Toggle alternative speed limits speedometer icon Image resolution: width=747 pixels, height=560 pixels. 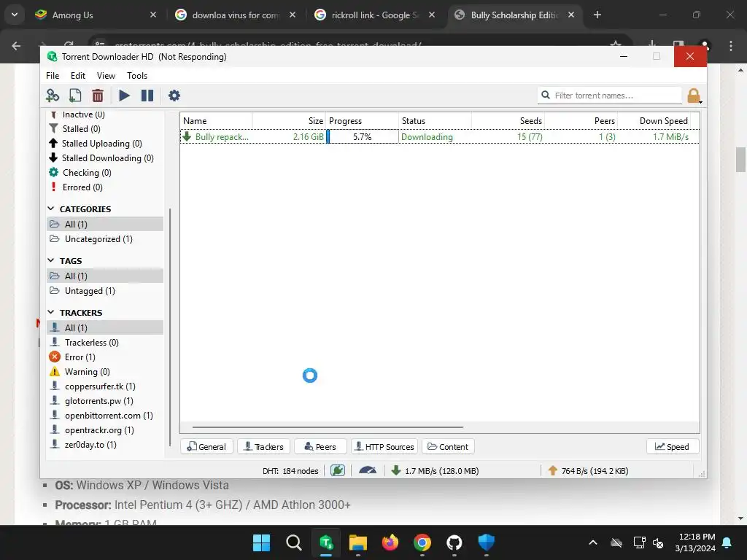pos(368,470)
